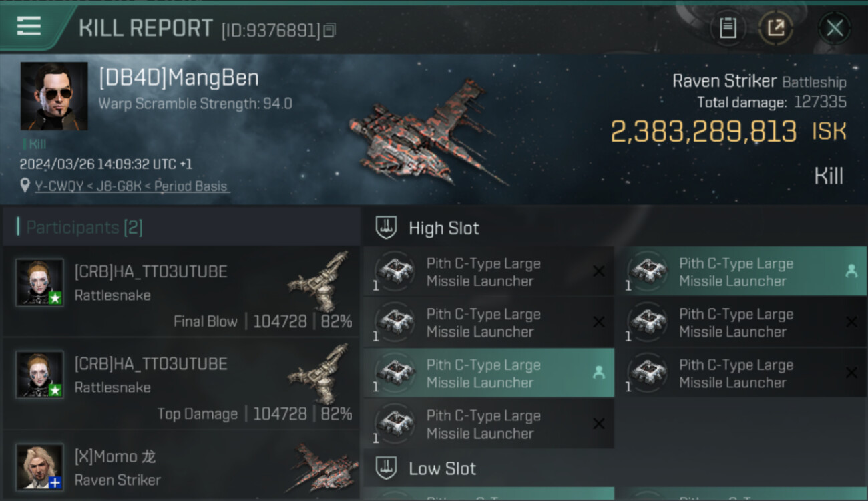Open the clipboard notes icon in header

(728, 28)
